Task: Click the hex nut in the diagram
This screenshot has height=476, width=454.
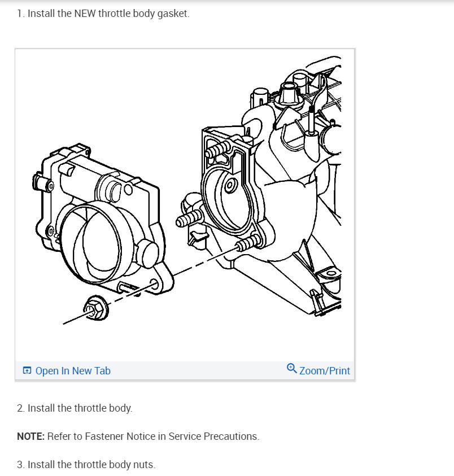Action: point(96,308)
